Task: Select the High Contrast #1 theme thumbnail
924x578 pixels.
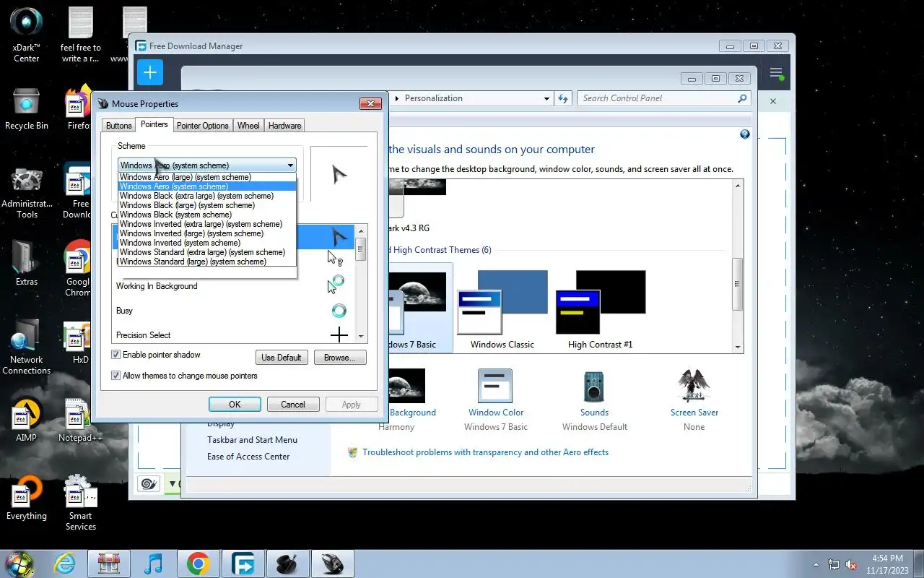Action: [600, 307]
